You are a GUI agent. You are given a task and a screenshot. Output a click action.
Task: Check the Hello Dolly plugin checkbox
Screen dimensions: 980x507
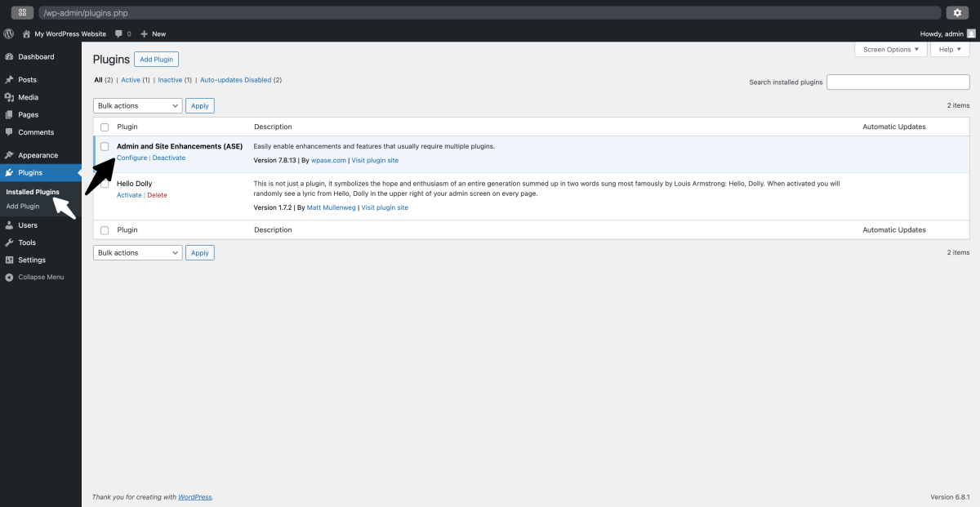tap(105, 184)
